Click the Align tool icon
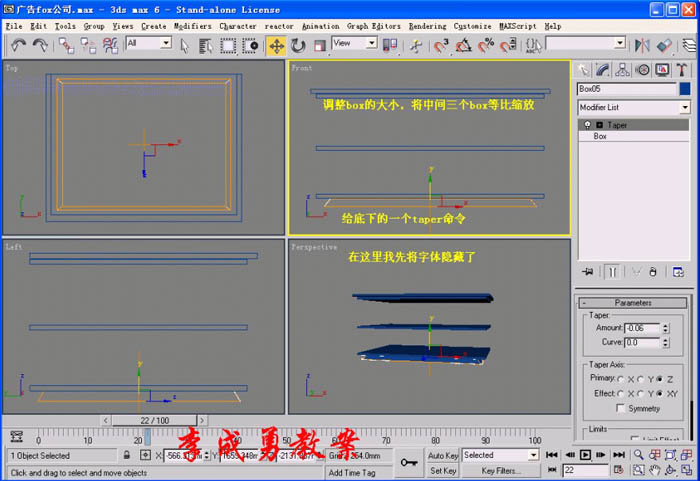The height and width of the screenshot is (481, 700). (x=664, y=46)
